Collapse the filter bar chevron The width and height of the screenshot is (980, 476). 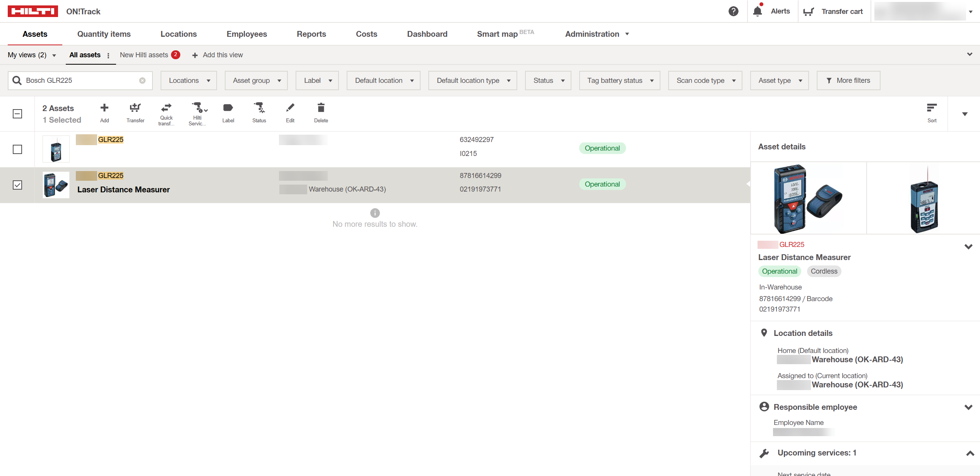[x=970, y=55]
